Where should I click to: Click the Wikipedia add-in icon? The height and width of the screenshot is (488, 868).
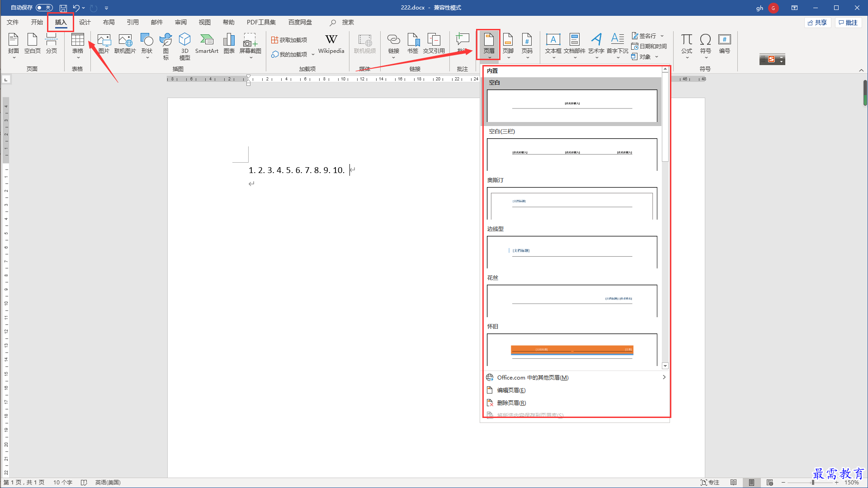click(331, 44)
